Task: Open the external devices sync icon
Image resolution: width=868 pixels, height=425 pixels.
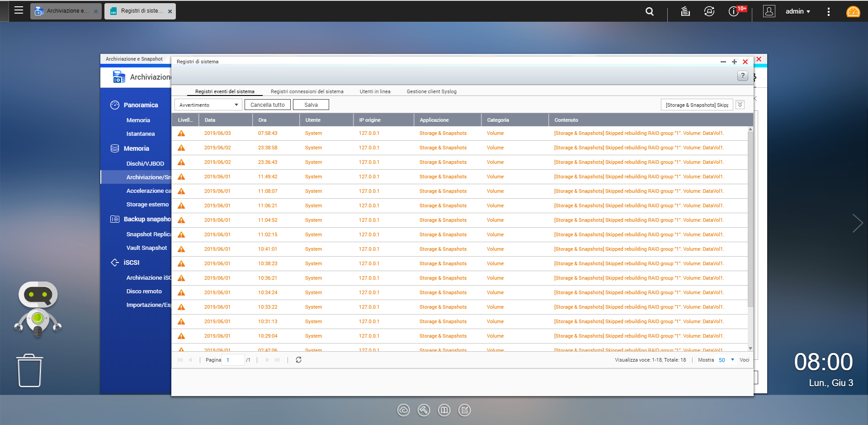Action: pos(709,11)
